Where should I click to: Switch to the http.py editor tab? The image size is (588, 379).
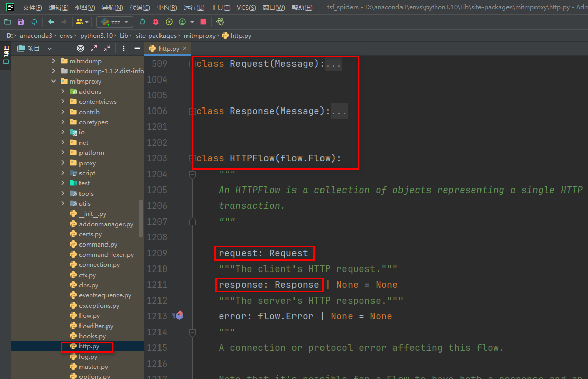pyautogui.click(x=168, y=48)
